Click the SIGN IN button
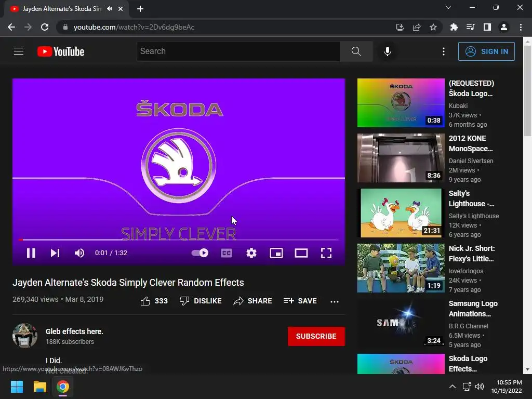This screenshot has height=399, width=532. click(x=486, y=51)
